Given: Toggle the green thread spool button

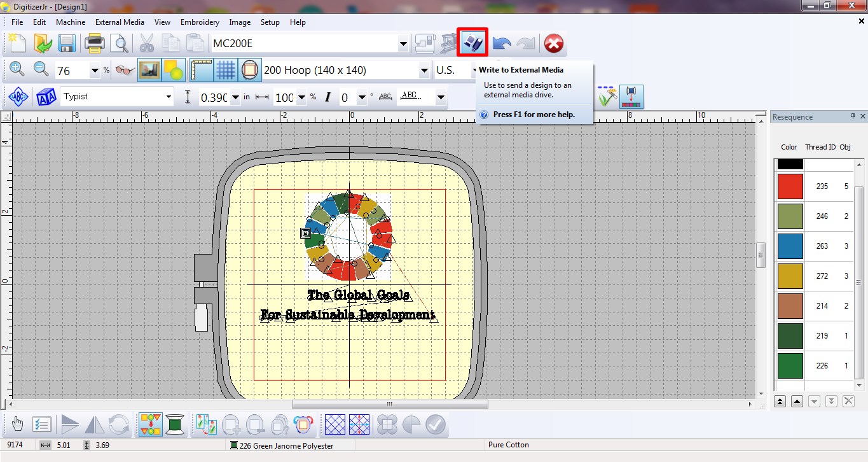Looking at the screenshot, I should tap(175, 424).
